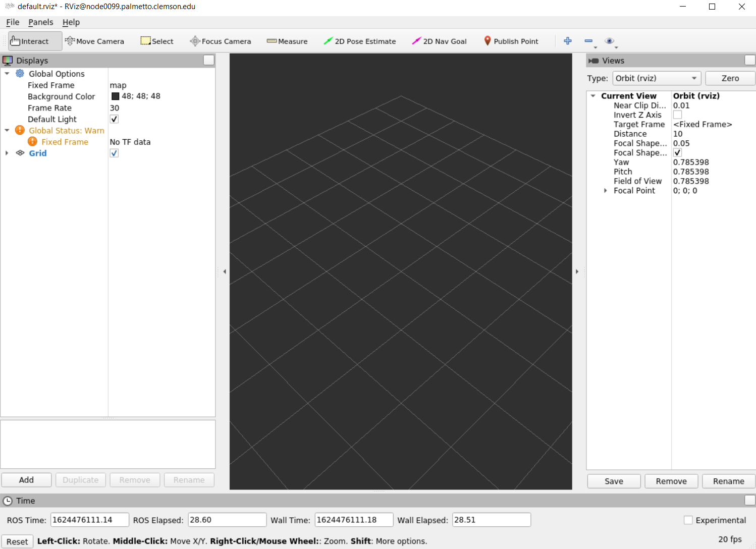Image resolution: width=756 pixels, height=549 pixels.
Task: Collapse left panel using the left arrow handle
Action: [225, 271]
